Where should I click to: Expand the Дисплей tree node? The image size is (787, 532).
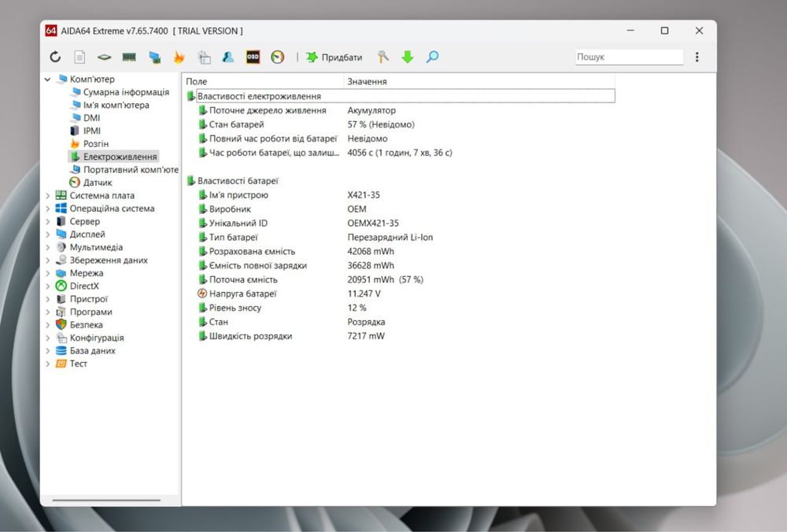tap(48, 235)
